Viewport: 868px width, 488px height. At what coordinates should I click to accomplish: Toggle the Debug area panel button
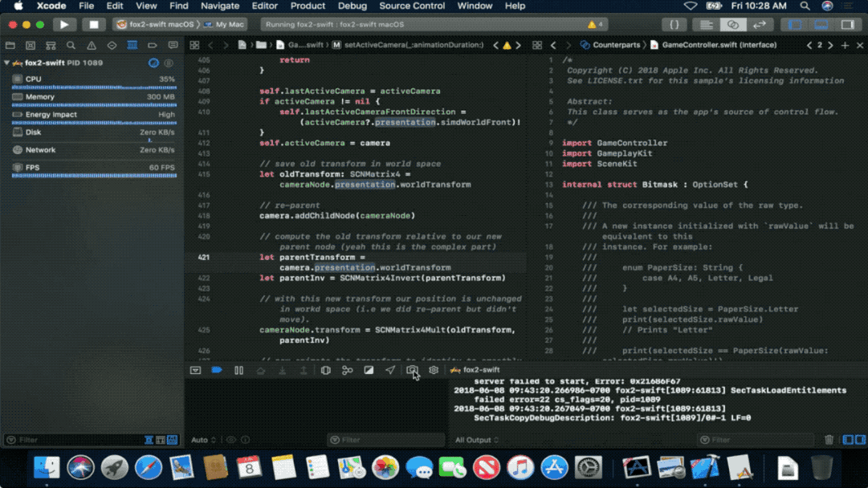click(x=821, y=24)
